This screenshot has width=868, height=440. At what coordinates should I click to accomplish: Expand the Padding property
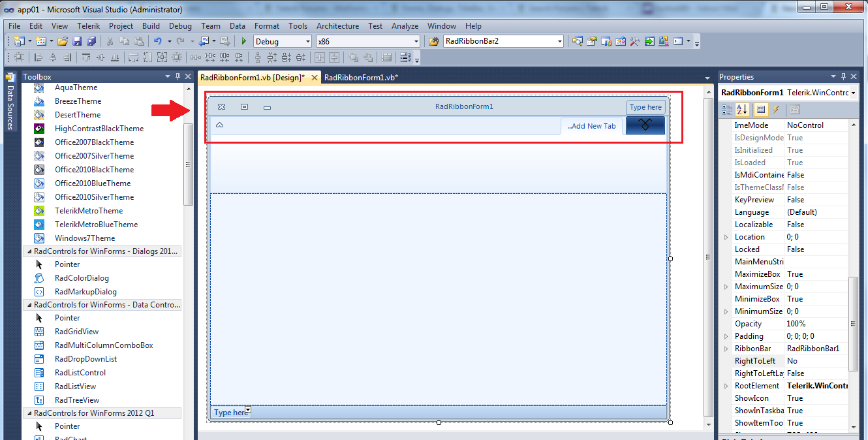tap(726, 336)
